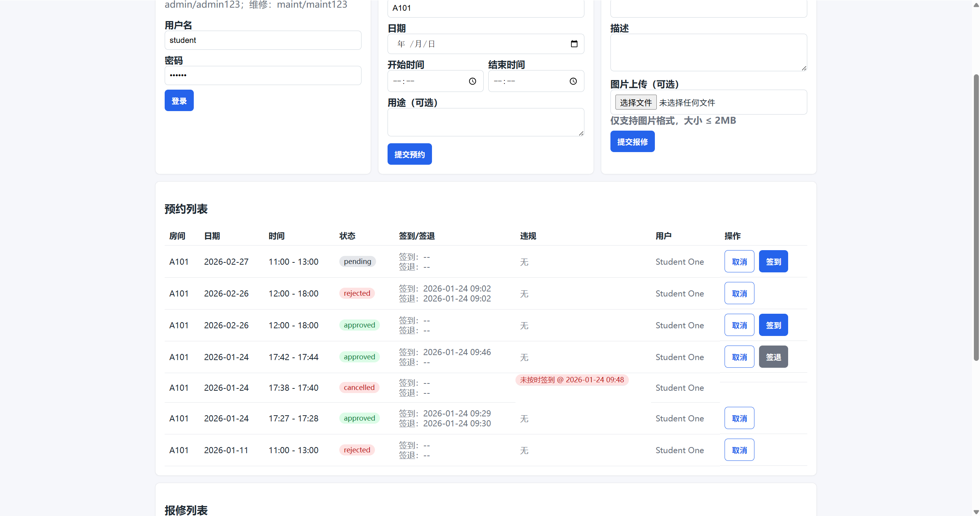The width and height of the screenshot is (980, 516).
Task: Focus the password input field
Action: point(263,75)
